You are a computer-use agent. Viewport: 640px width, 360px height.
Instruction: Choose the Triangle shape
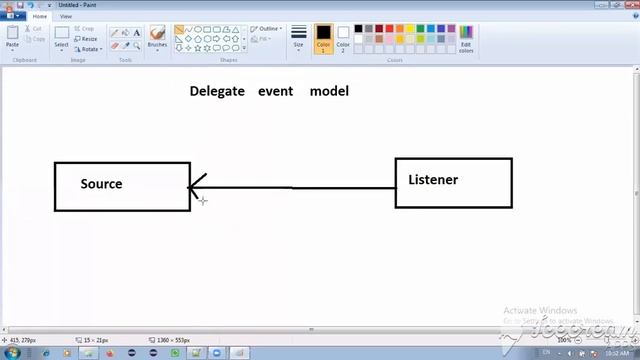(236, 29)
